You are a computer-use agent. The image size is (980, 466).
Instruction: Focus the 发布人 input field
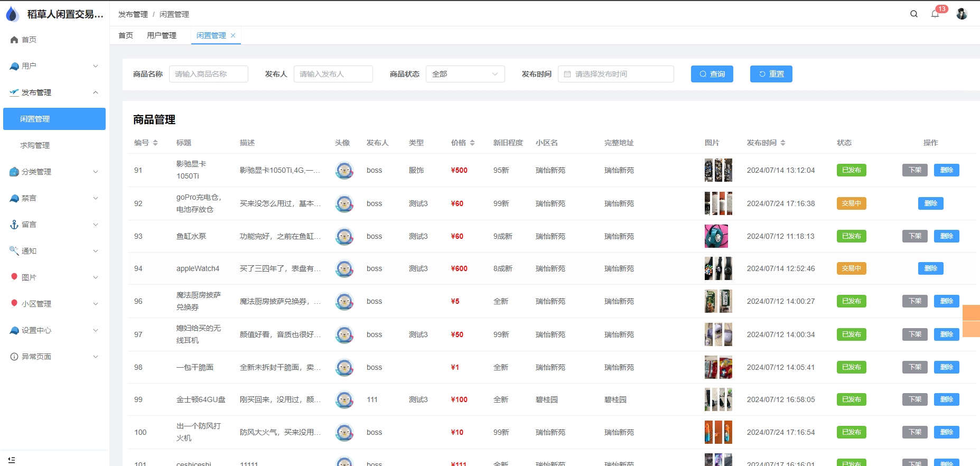(x=333, y=74)
